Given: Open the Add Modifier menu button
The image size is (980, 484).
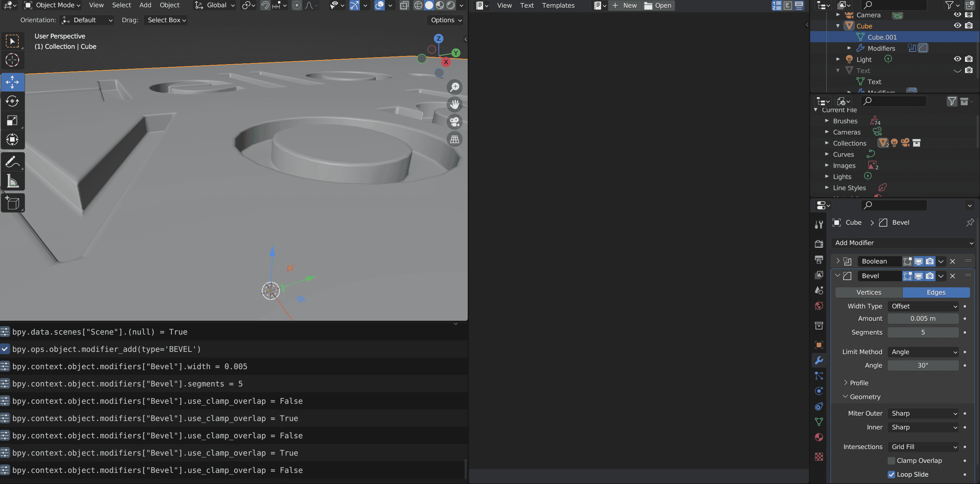Looking at the screenshot, I should (x=903, y=243).
